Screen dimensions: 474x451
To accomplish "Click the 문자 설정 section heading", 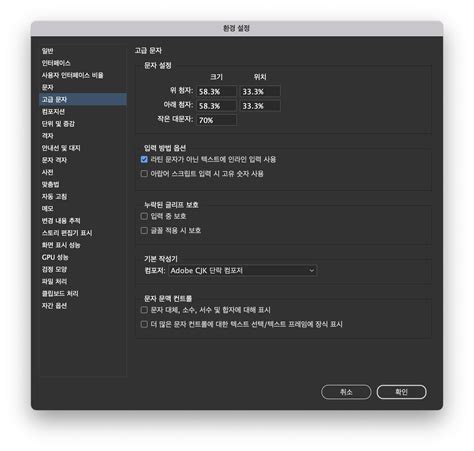I will pyautogui.click(x=158, y=65).
